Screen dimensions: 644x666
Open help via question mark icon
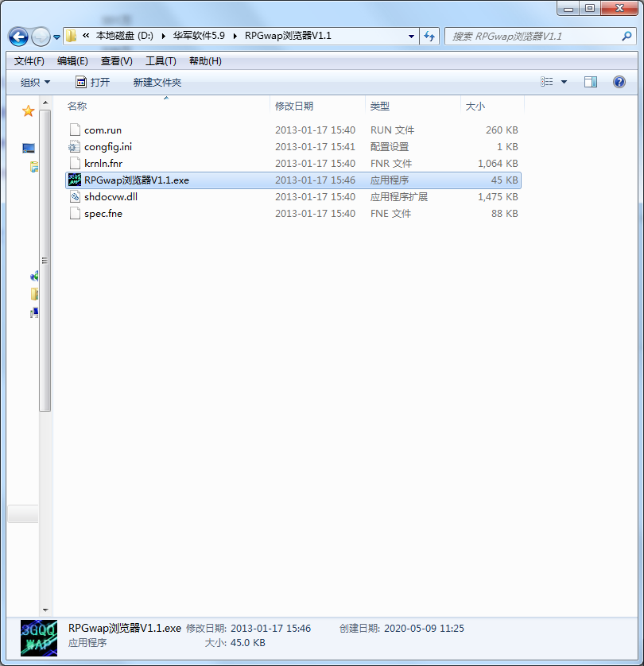tap(619, 82)
